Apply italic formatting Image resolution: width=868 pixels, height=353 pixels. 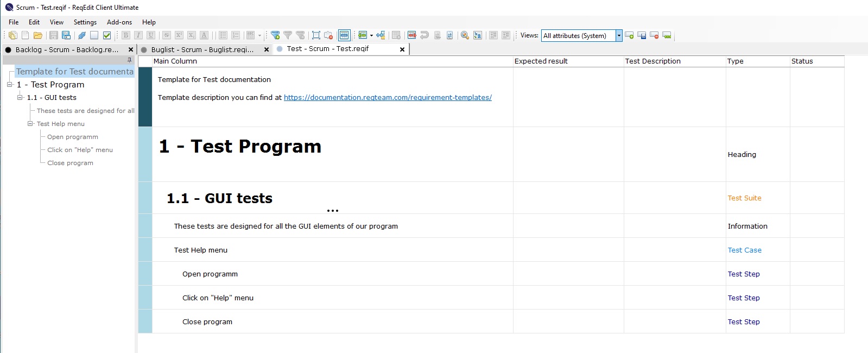[138, 35]
